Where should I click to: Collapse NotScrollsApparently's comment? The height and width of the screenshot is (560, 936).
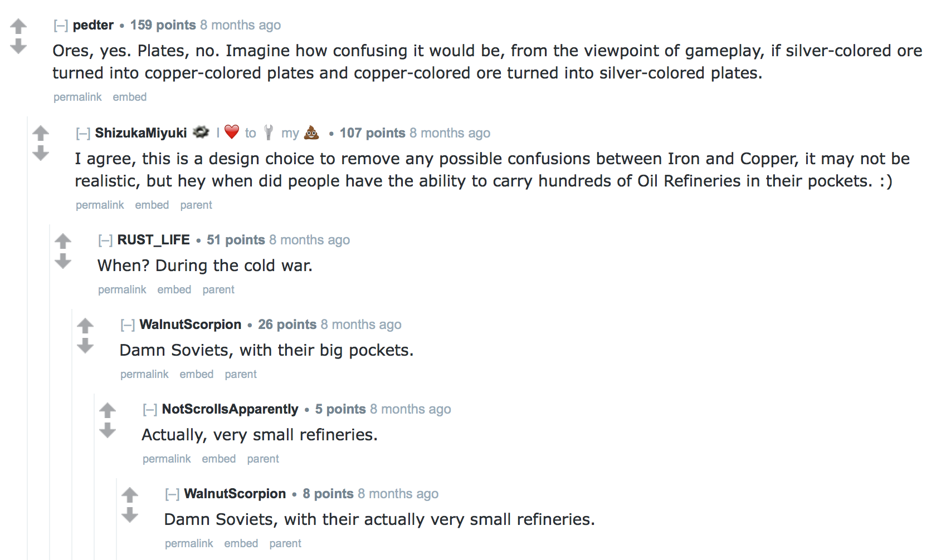150,410
